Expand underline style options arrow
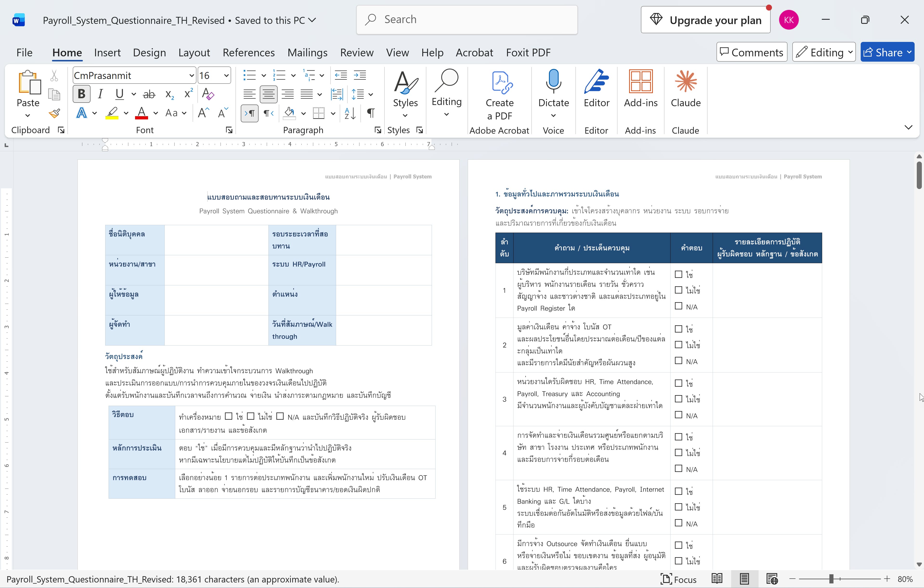924x588 pixels. click(x=134, y=94)
